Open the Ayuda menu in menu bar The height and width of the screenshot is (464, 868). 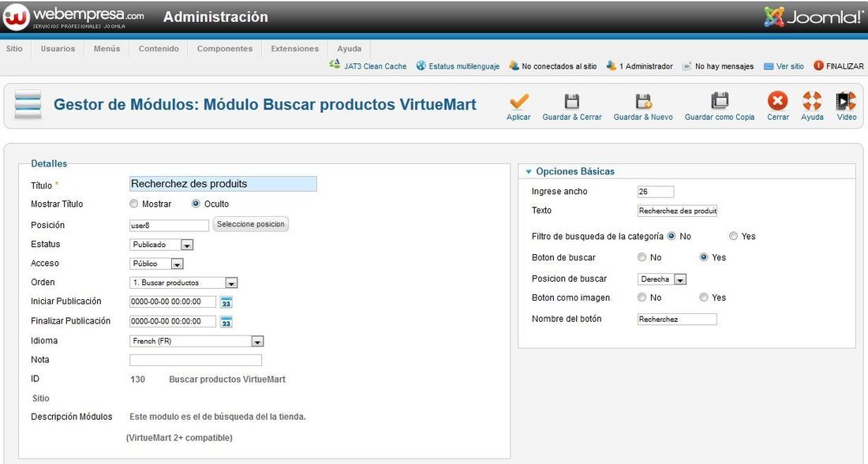point(350,49)
